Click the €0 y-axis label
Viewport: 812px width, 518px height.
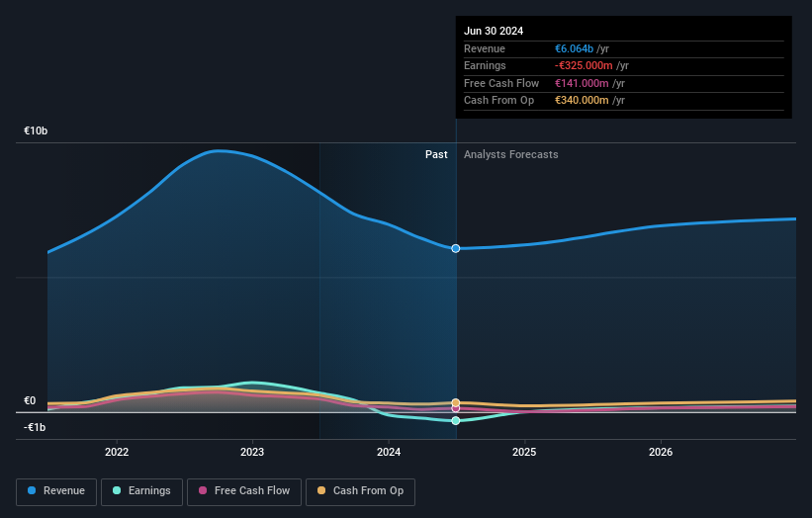point(30,400)
